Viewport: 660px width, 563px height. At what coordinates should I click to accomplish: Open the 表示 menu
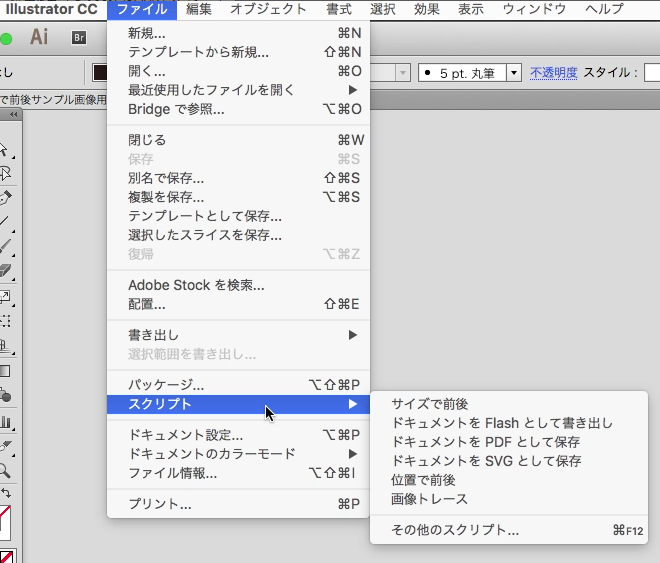(471, 9)
